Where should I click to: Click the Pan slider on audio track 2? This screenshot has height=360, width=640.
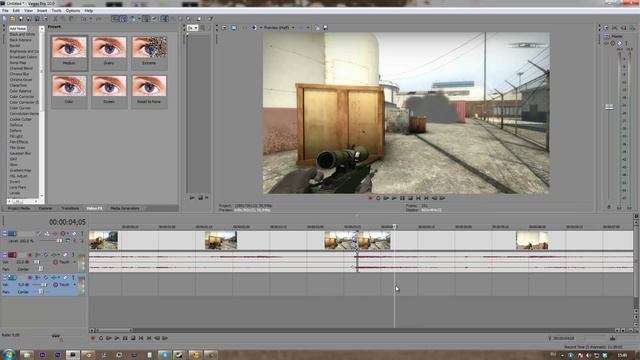coord(40,292)
